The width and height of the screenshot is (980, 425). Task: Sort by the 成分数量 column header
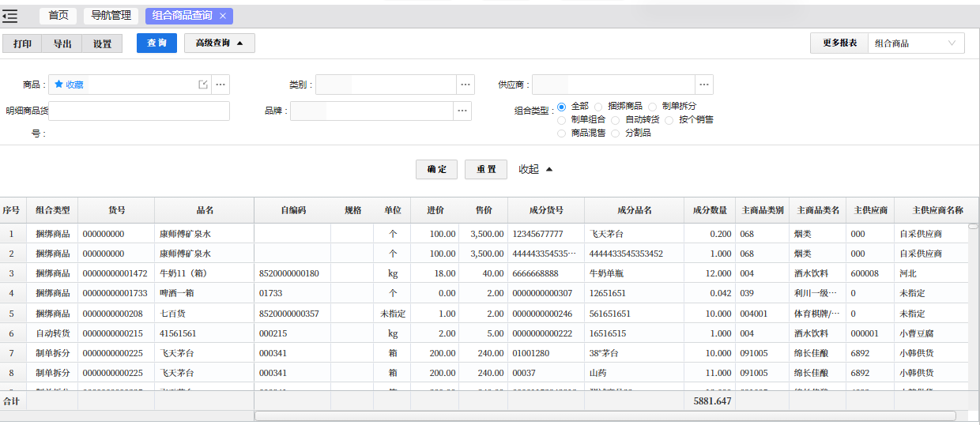pyautogui.click(x=710, y=210)
